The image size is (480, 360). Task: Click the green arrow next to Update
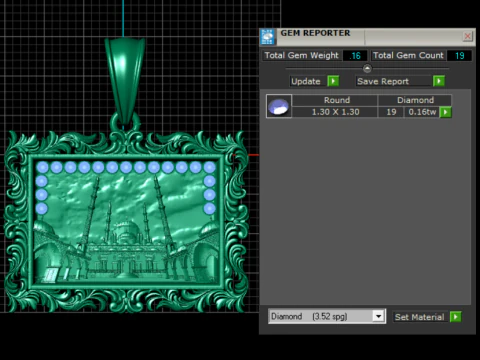point(333,81)
